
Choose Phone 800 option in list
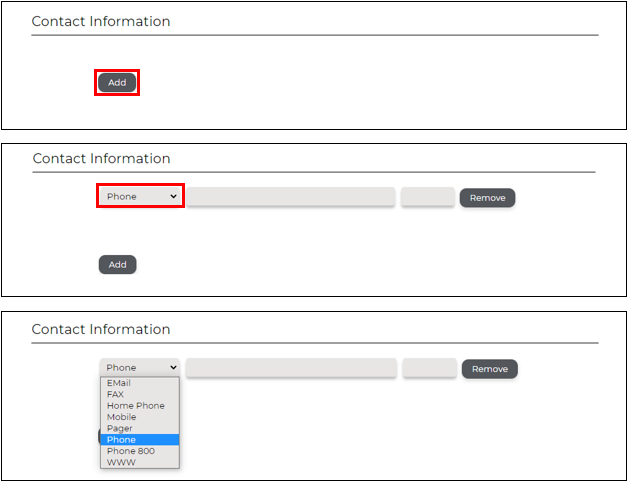(x=139, y=451)
